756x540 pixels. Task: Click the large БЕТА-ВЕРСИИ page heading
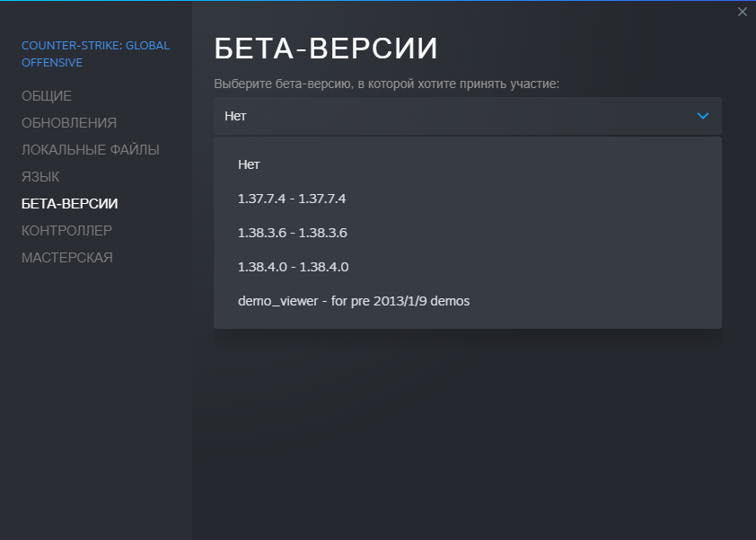tap(326, 49)
